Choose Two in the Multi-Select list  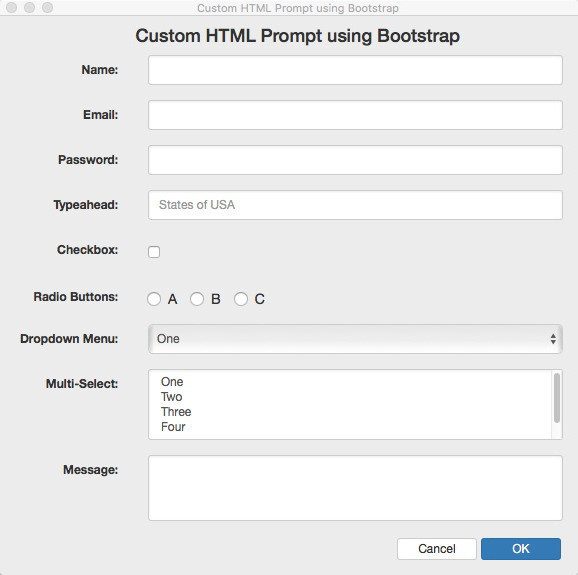click(171, 397)
